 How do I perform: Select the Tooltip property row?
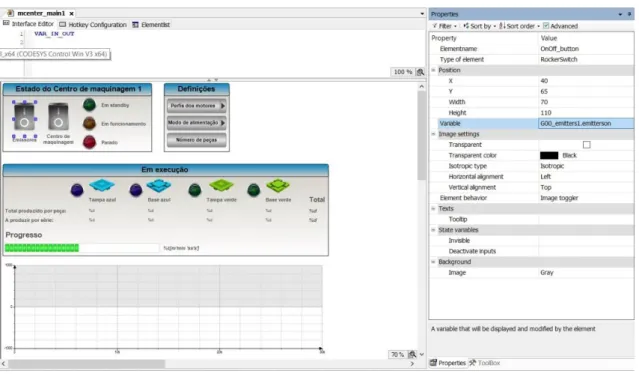[532, 219]
